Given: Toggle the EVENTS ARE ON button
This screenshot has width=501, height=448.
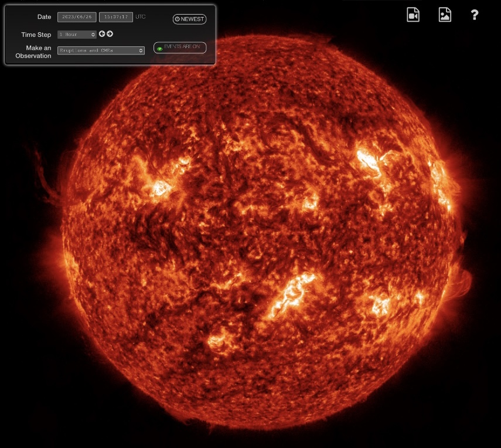Looking at the screenshot, I should click(180, 47).
